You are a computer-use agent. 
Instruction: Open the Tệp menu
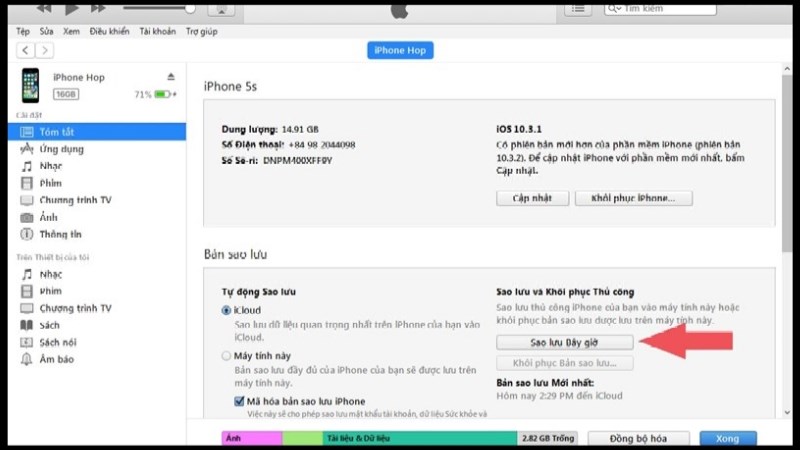click(x=23, y=32)
